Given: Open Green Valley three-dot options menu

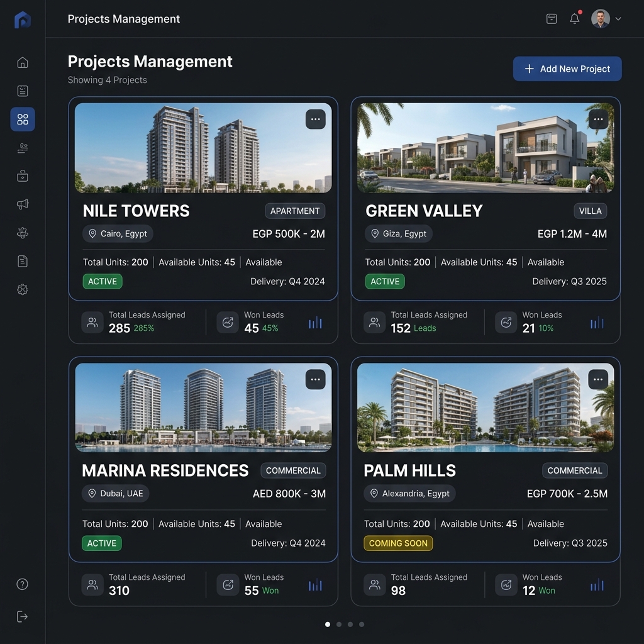Looking at the screenshot, I should (599, 119).
